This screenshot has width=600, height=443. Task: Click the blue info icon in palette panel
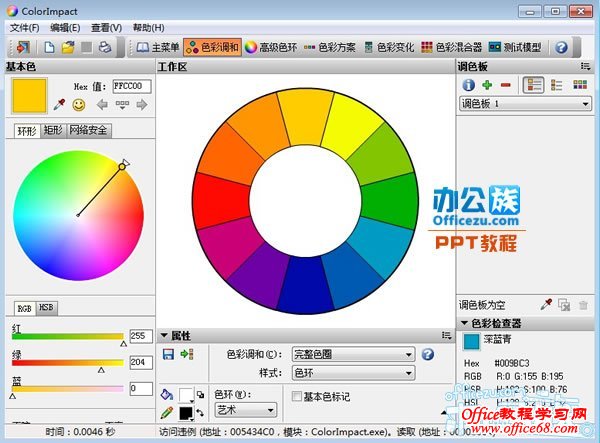[x=469, y=85]
